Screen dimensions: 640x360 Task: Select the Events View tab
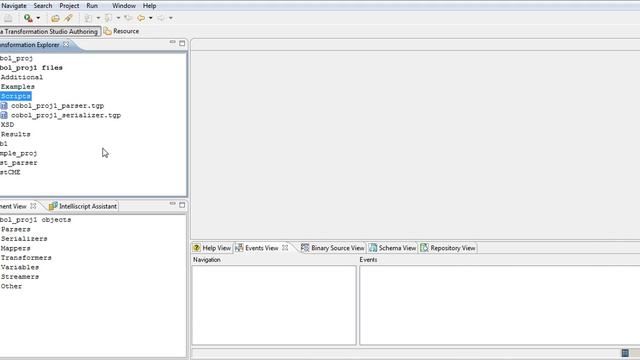point(261,248)
